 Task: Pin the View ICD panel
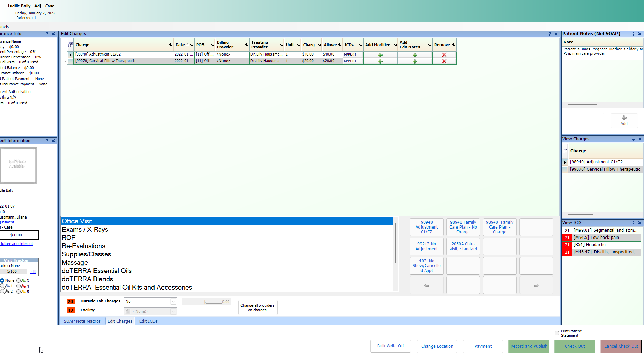[633, 222]
